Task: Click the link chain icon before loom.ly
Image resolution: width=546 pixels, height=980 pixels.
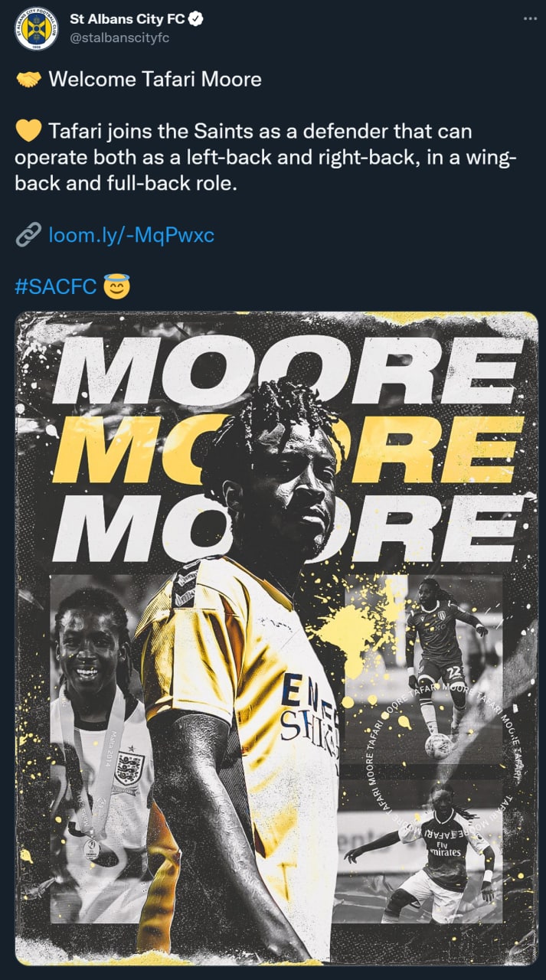Action: coord(29,234)
